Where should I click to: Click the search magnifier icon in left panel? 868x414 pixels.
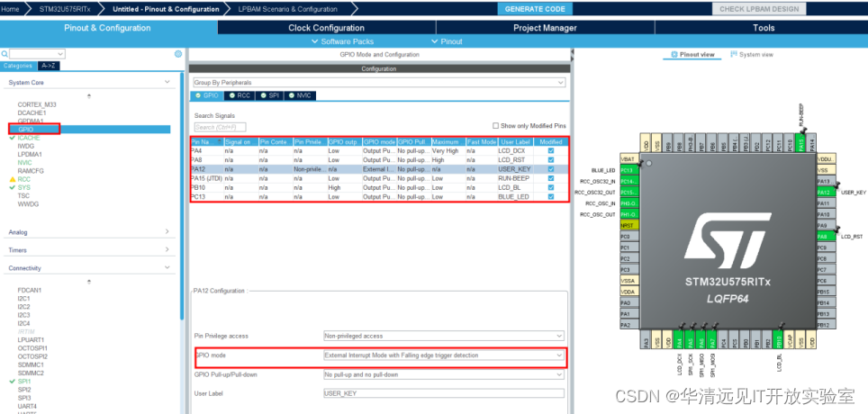click(x=5, y=54)
